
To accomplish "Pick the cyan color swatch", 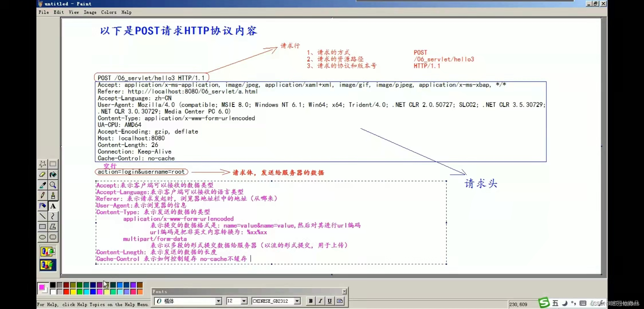I will [x=86, y=292].
